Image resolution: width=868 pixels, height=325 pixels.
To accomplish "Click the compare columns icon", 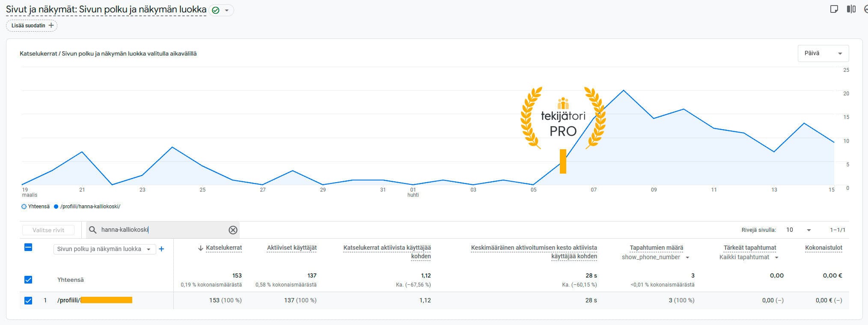I will click(x=851, y=9).
